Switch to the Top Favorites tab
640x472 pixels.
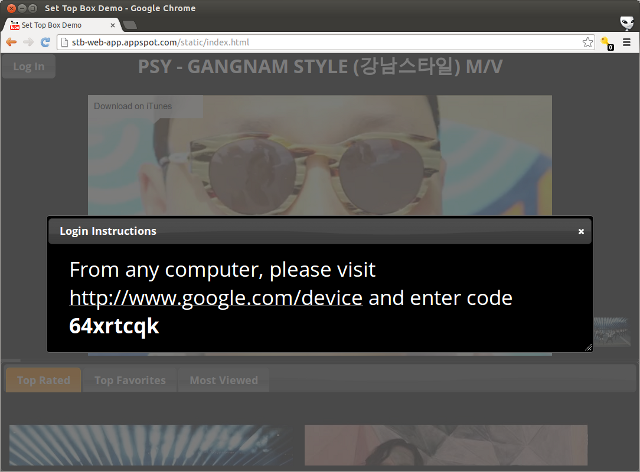(x=130, y=380)
